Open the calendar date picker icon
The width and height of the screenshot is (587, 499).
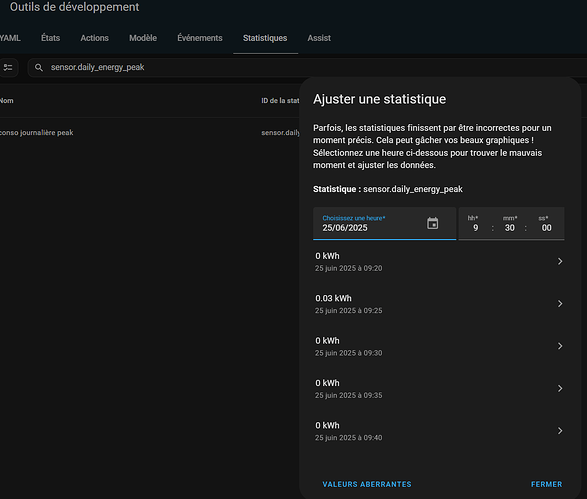tap(432, 223)
